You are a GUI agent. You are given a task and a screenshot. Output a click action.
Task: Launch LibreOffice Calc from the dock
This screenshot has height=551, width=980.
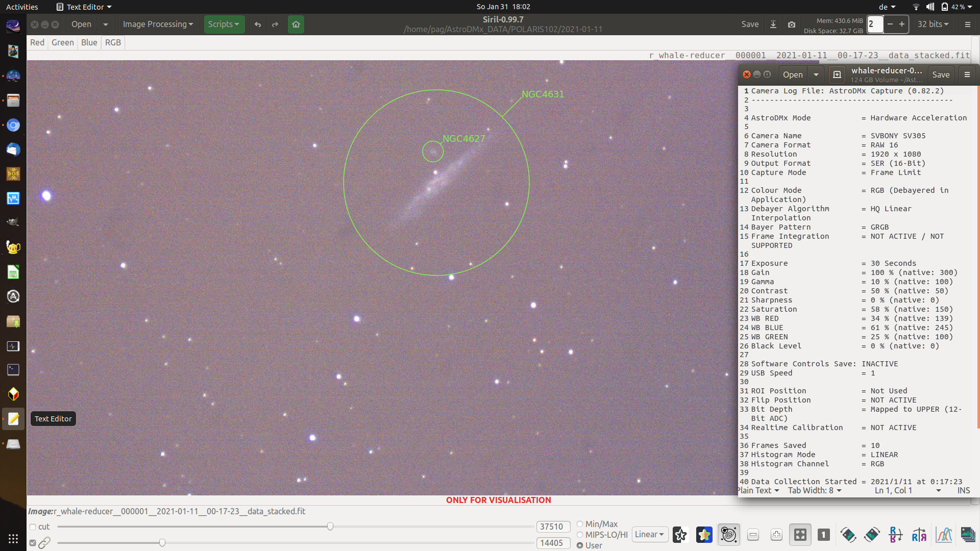[x=13, y=272]
